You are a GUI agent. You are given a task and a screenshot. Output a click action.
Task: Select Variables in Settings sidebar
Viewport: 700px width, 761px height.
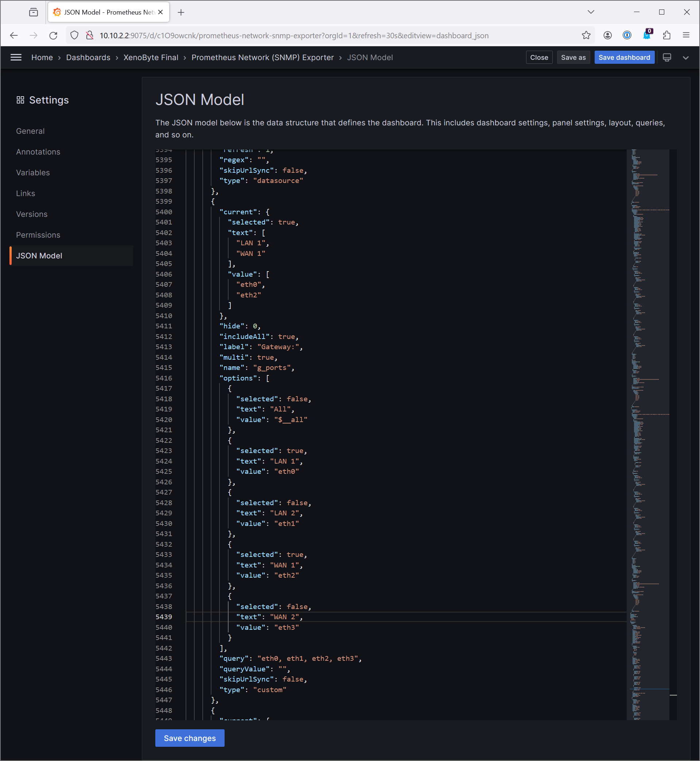[x=33, y=173]
